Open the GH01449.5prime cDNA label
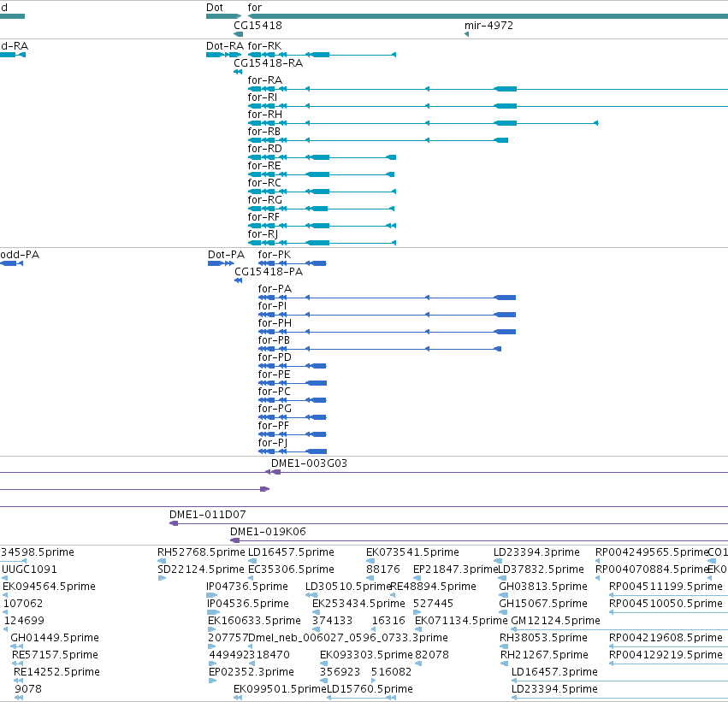Viewport: 728px width, 702px height. tap(55, 638)
